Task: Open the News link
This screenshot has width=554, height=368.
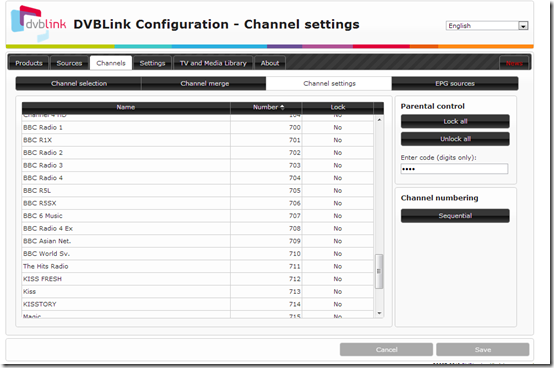Action: [x=514, y=63]
